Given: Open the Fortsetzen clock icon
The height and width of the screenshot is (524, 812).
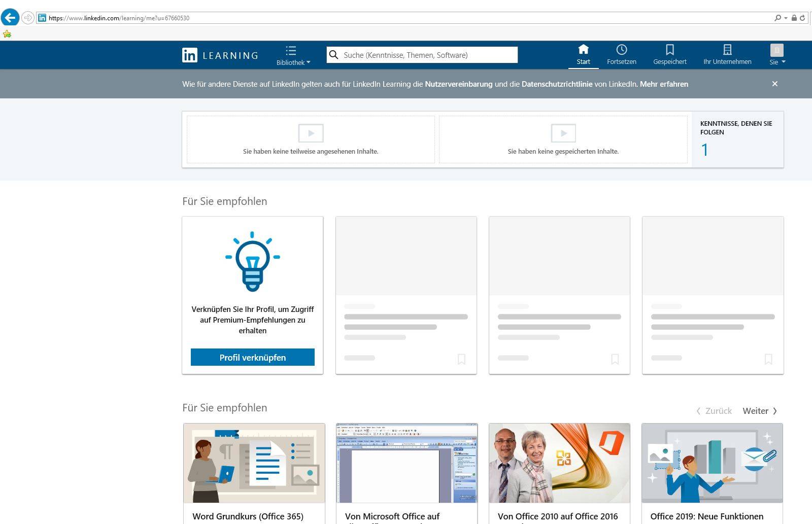Looking at the screenshot, I should tap(621, 50).
